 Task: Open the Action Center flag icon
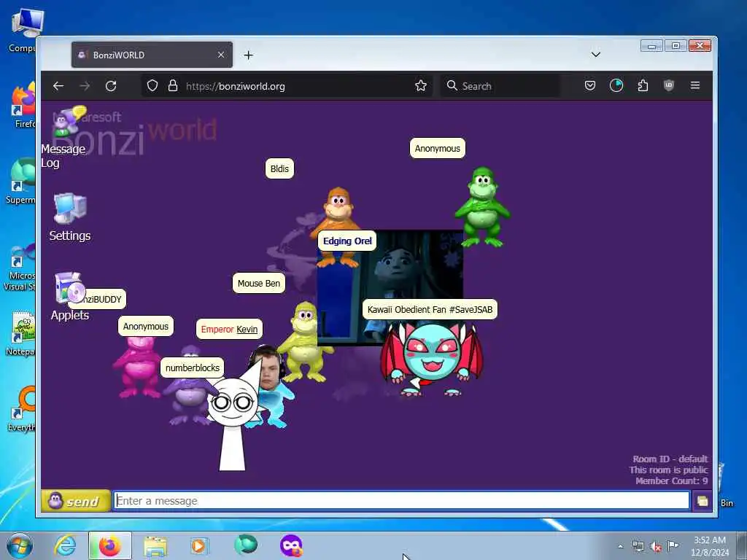(x=673, y=546)
